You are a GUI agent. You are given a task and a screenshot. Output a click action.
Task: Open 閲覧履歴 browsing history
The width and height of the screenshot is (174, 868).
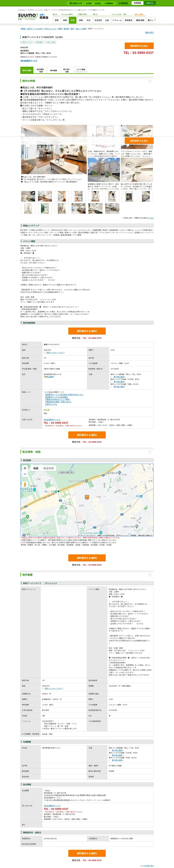tap(124, 3)
